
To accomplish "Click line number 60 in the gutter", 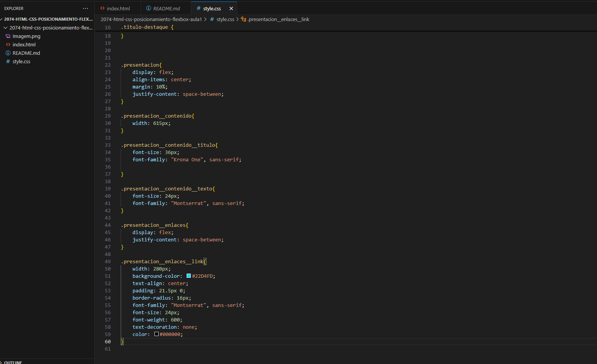I will click(108, 342).
